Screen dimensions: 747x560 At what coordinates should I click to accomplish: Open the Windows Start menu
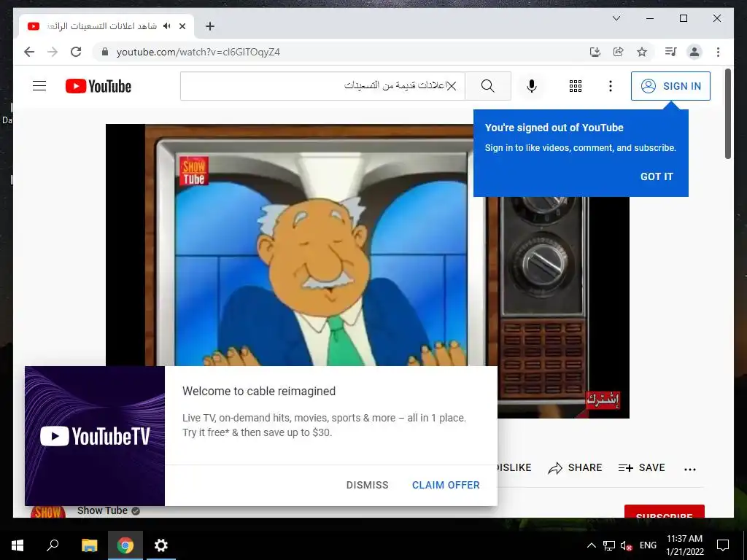(18, 545)
